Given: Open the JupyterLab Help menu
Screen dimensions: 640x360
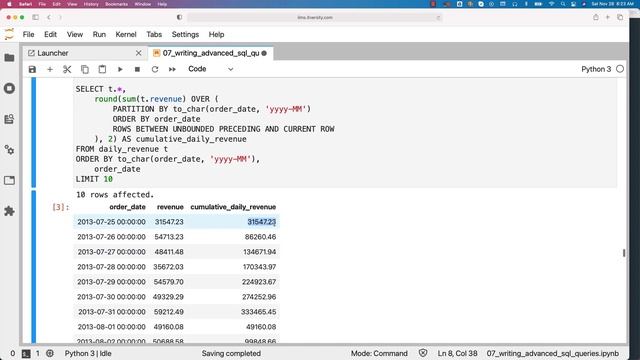Looking at the screenshot, I should point(216,35).
